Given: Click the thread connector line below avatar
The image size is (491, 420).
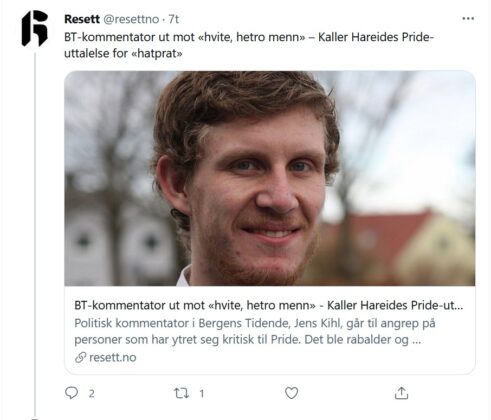Looking at the screenshot, I should click(x=35, y=233).
